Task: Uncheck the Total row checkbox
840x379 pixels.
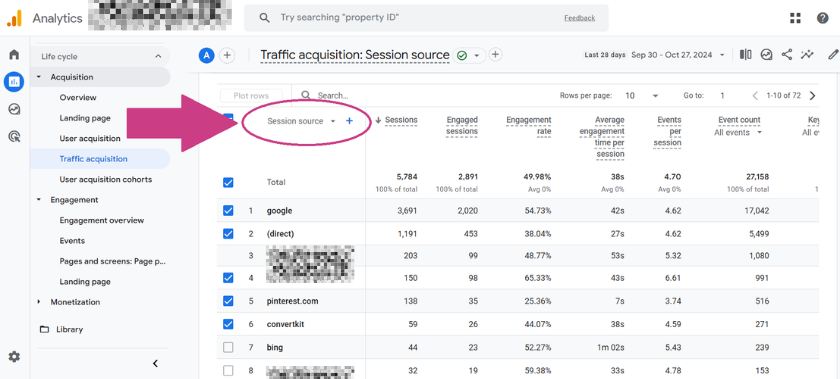Action: tap(228, 182)
